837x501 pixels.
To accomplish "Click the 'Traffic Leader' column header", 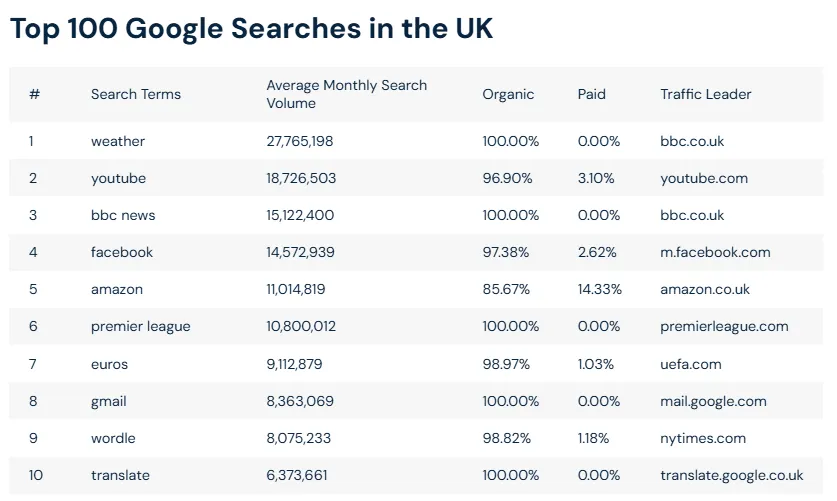I will click(x=705, y=94).
